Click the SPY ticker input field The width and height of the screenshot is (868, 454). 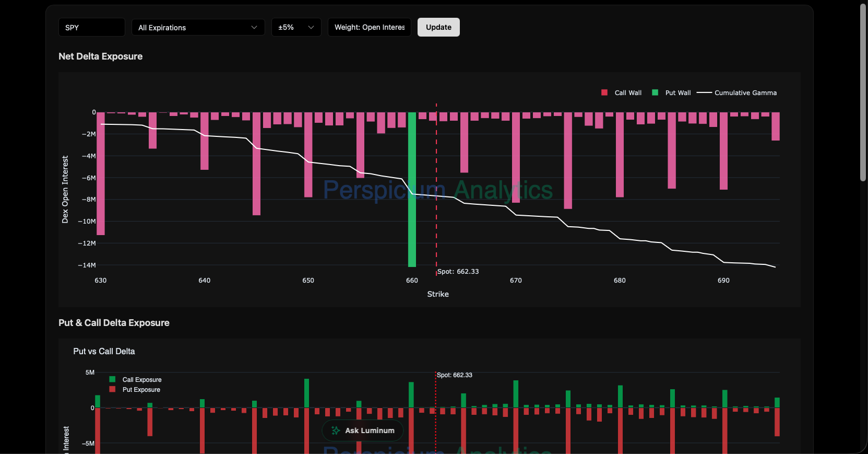pyautogui.click(x=91, y=28)
